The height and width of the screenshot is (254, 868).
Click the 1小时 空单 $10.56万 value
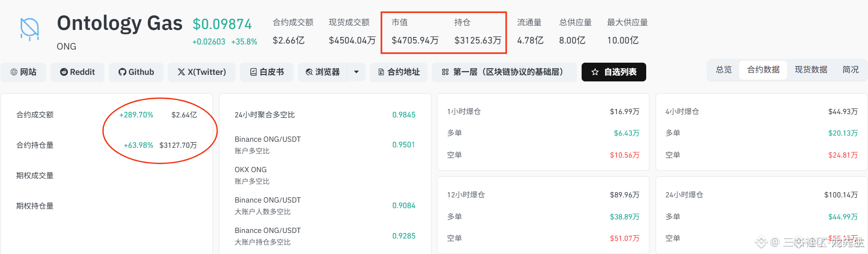[x=625, y=155]
